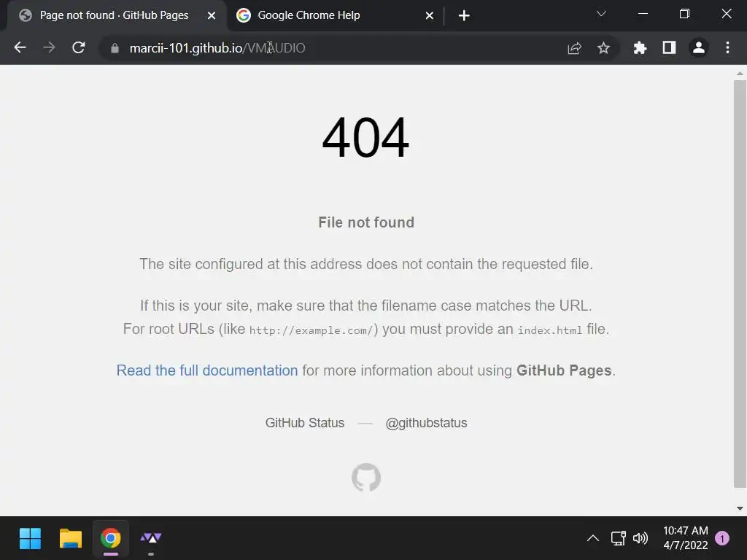Restore down the Chrome window
Image resolution: width=747 pixels, height=560 pixels.
click(684, 14)
